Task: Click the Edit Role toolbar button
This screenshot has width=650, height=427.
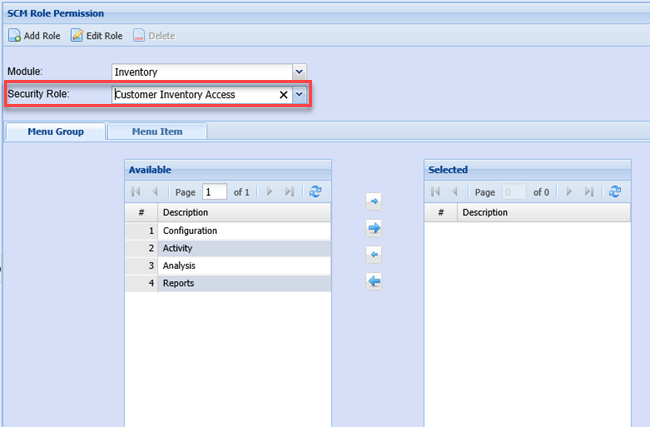Action: [97, 36]
